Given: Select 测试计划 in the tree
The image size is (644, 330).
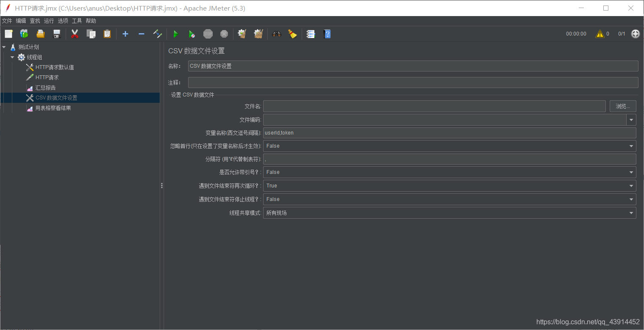Looking at the screenshot, I should coord(28,47).
